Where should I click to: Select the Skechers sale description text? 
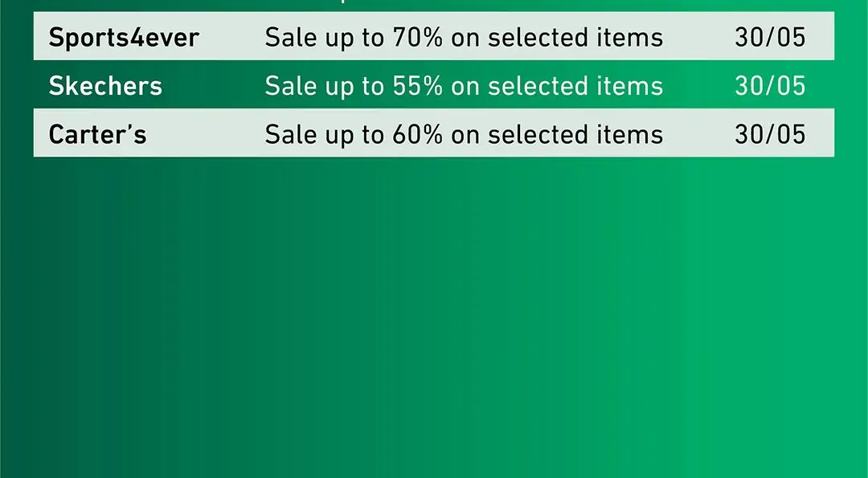coord(464,86)
